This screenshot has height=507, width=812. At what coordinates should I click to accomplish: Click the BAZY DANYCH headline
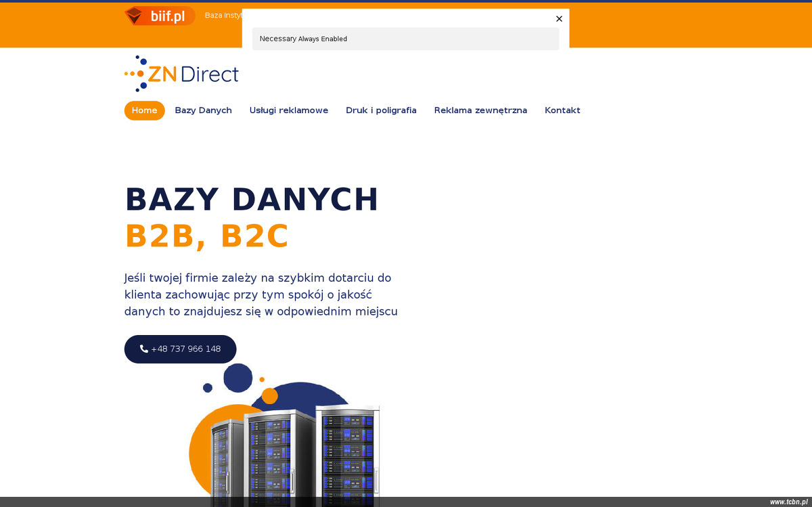[252, 200]
